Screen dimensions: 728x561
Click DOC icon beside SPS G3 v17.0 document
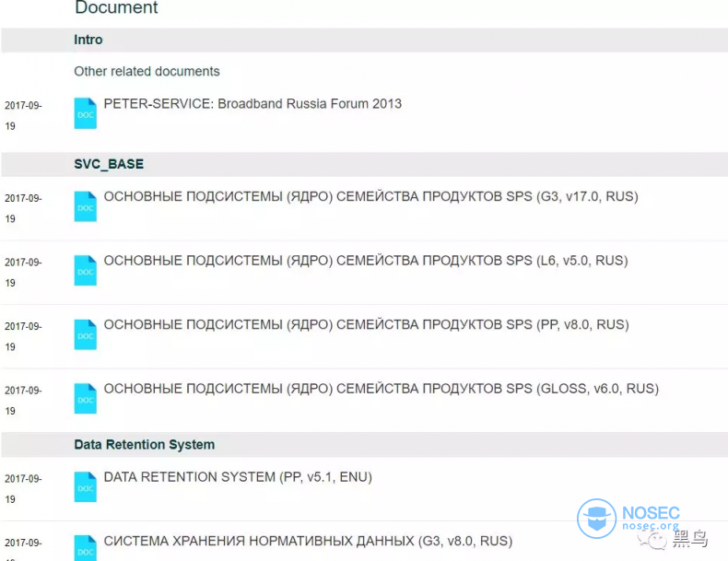[x=86, y=206]
